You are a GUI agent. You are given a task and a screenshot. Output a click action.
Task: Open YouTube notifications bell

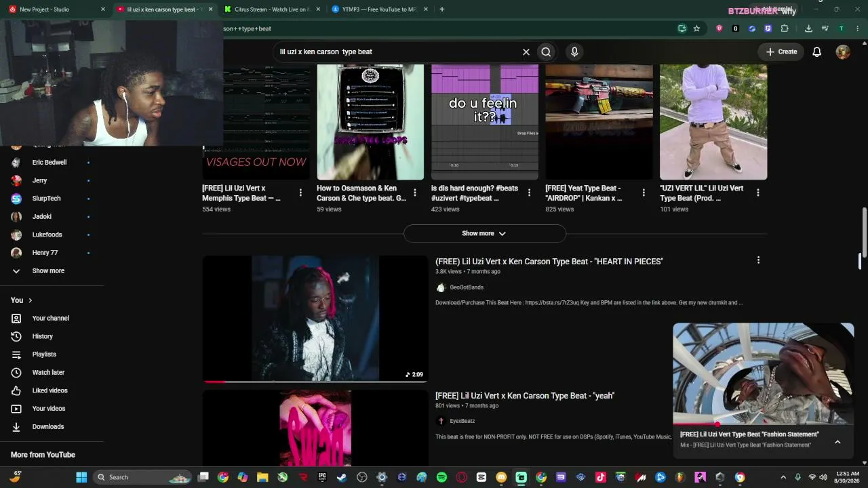coord(817,52)
